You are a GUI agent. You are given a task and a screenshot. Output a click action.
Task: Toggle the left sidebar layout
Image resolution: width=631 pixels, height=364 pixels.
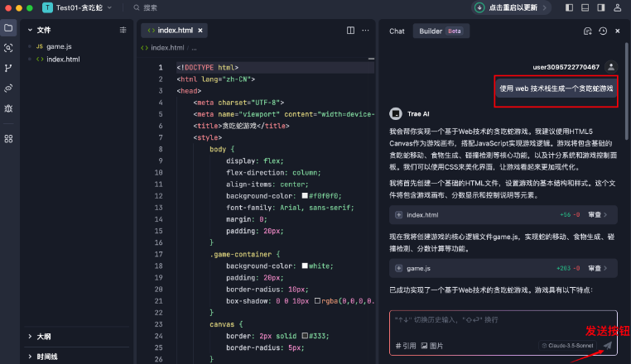[x=570, y=7]
